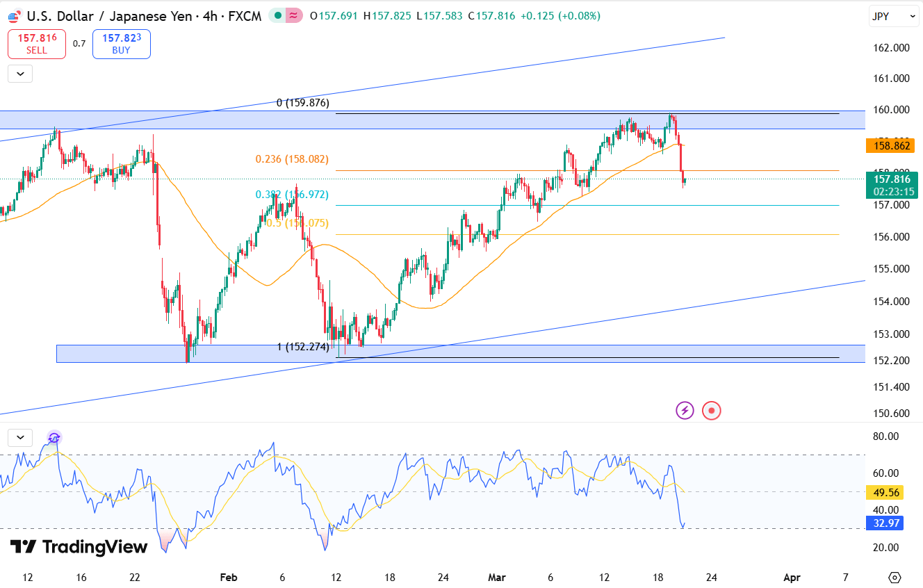This screenshot has height=588, width=923.
Task: Collapse the main chart legend chevron
Action: 20,74
